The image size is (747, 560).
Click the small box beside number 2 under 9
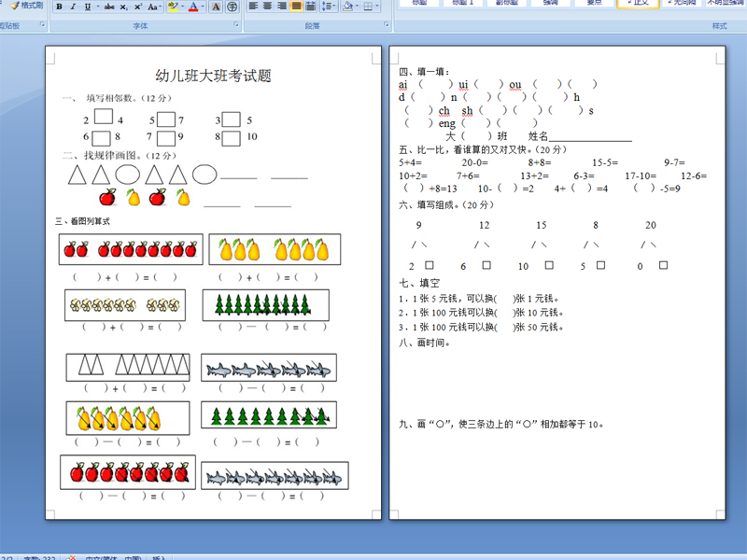(x=430, y=265)
